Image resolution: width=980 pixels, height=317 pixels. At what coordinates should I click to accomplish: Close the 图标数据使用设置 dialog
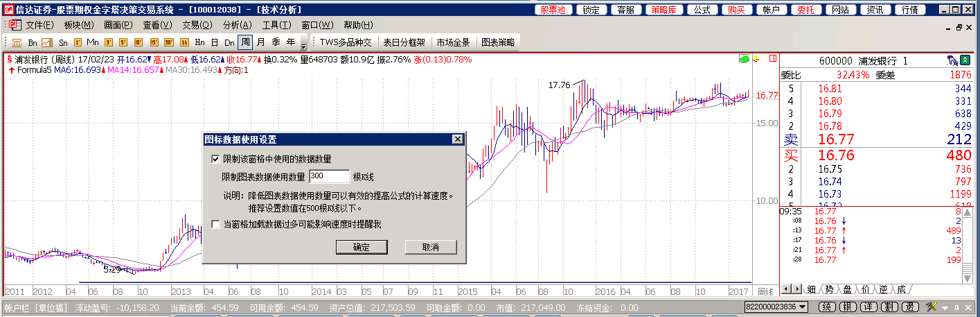click(457, 139)
